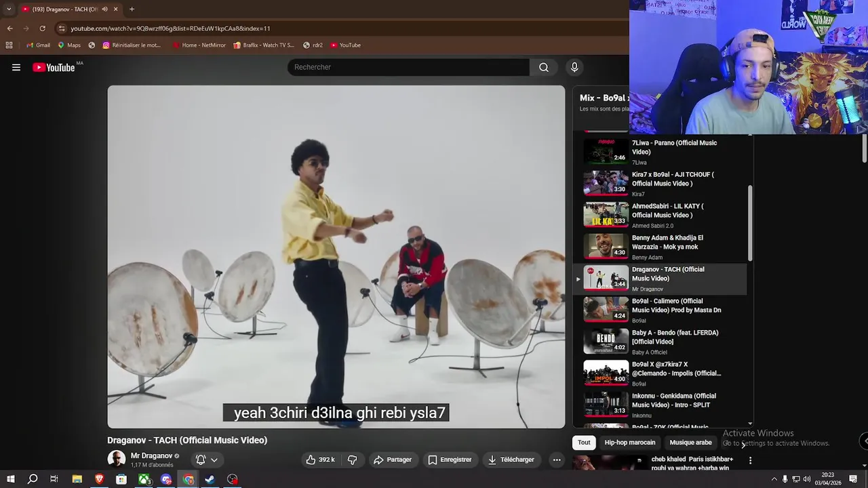Viewport: 868px width, 488px height.
Task: View site information icon in address bar
Action: click(x=62, y=28)
